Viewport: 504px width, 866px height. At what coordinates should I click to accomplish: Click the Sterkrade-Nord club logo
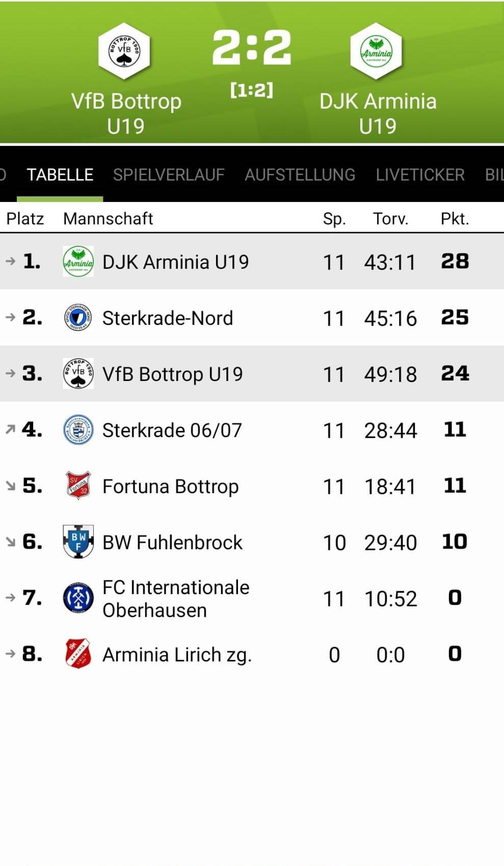click(78, 318)
